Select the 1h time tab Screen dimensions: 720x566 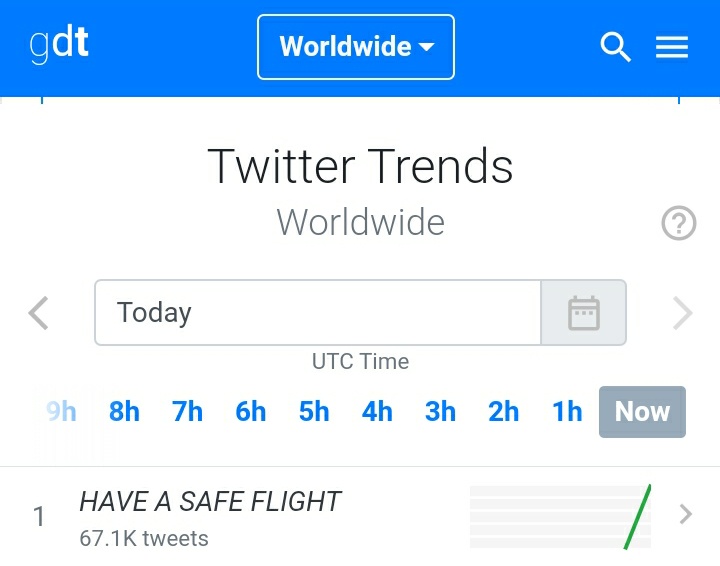coord(567,412)
